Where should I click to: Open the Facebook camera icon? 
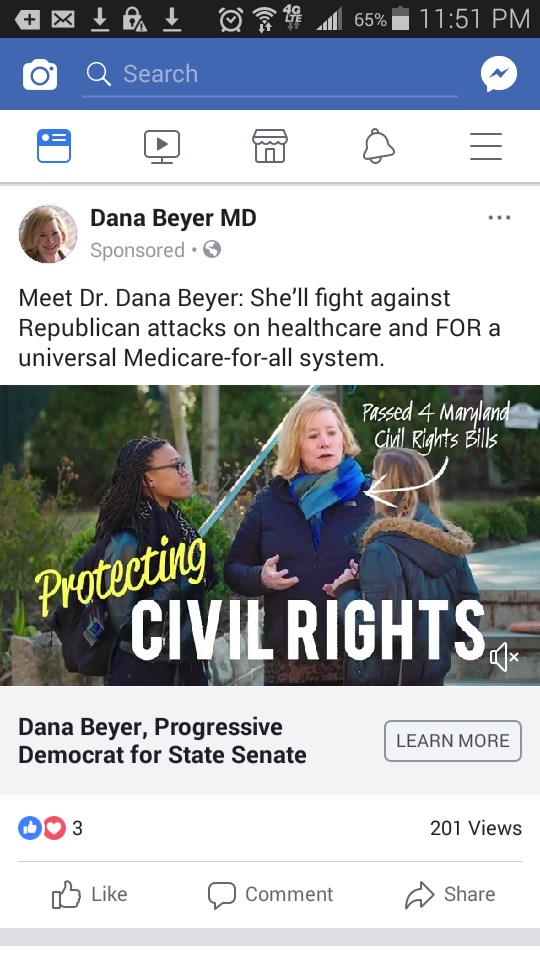pos(40,75)
